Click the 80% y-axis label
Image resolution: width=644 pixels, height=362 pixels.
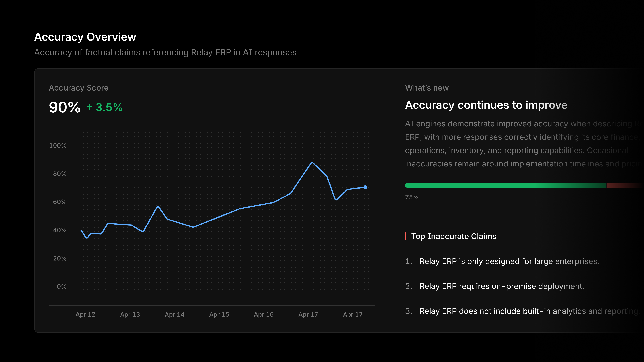[x=60, y=174]
